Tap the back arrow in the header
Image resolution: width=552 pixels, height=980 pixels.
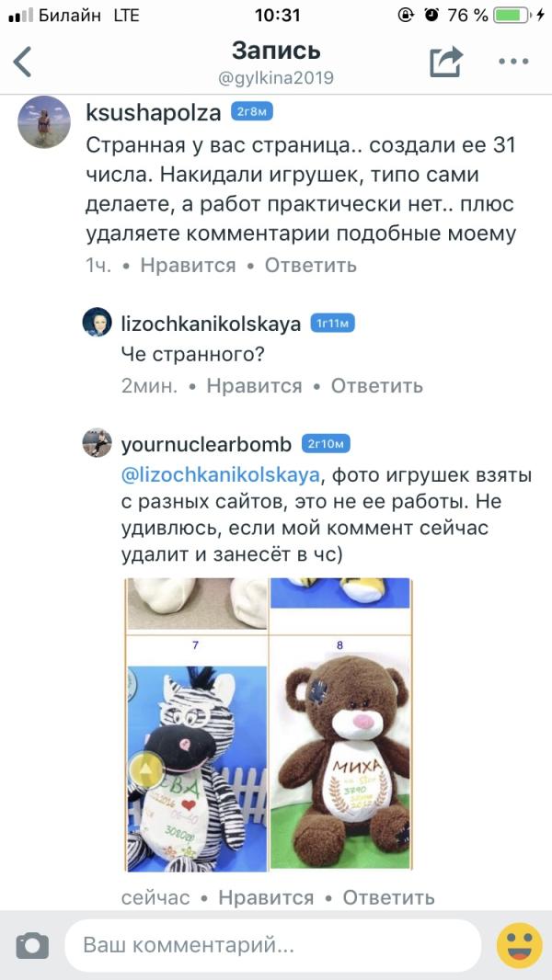[x=22, y=62]
